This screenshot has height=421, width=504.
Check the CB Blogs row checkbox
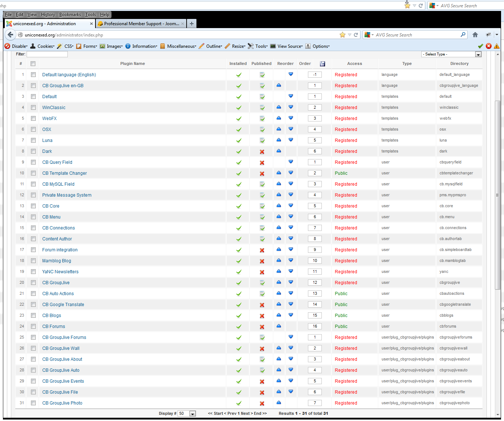click(33, 316)
